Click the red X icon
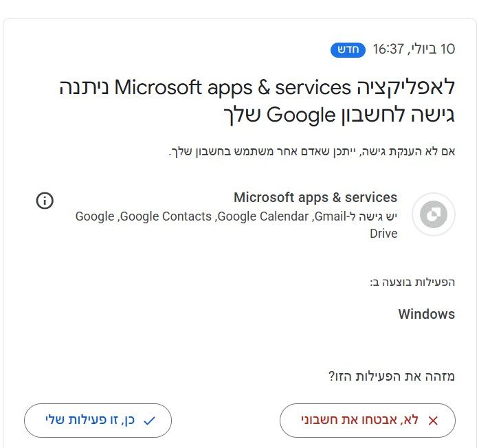 tap(433, 421)
